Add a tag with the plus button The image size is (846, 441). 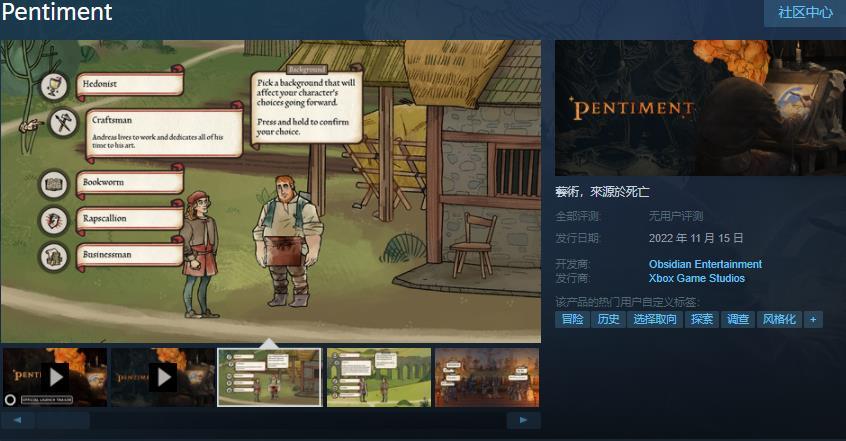click(813, 320)
